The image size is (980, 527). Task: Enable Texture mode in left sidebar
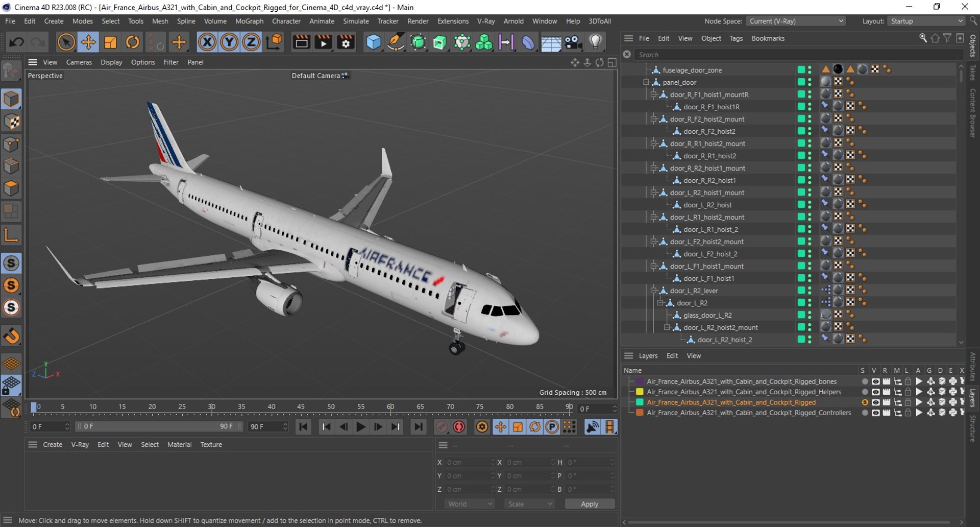(x=11, y=122)
